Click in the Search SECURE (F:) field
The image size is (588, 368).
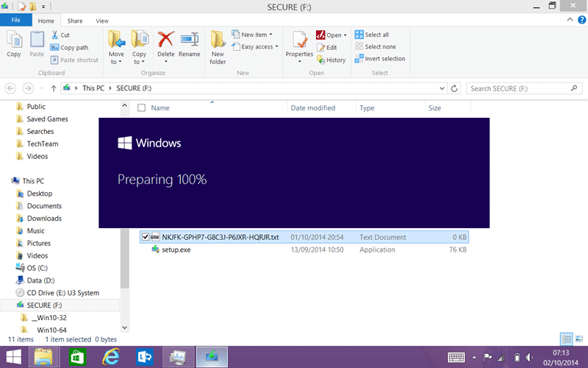click(524, 88)
